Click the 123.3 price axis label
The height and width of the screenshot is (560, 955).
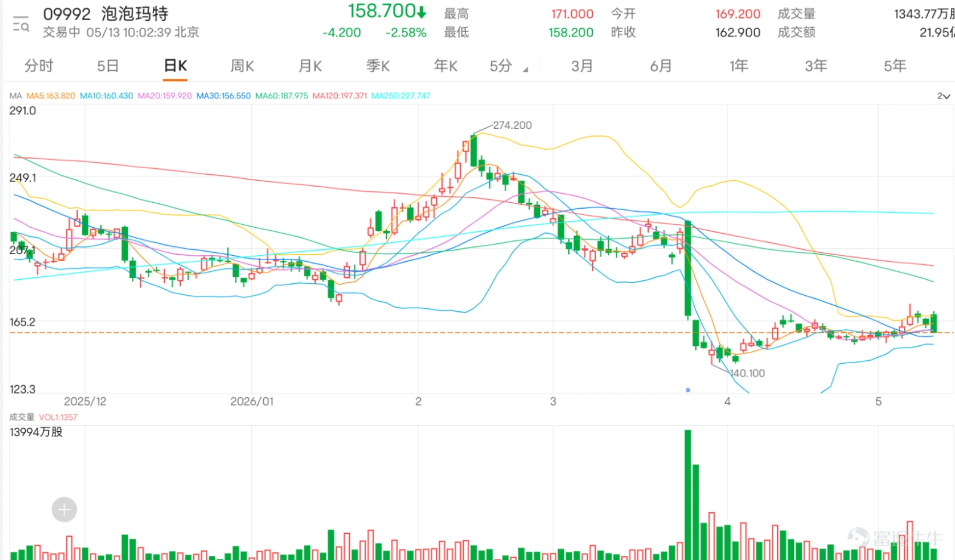[23, 389]
